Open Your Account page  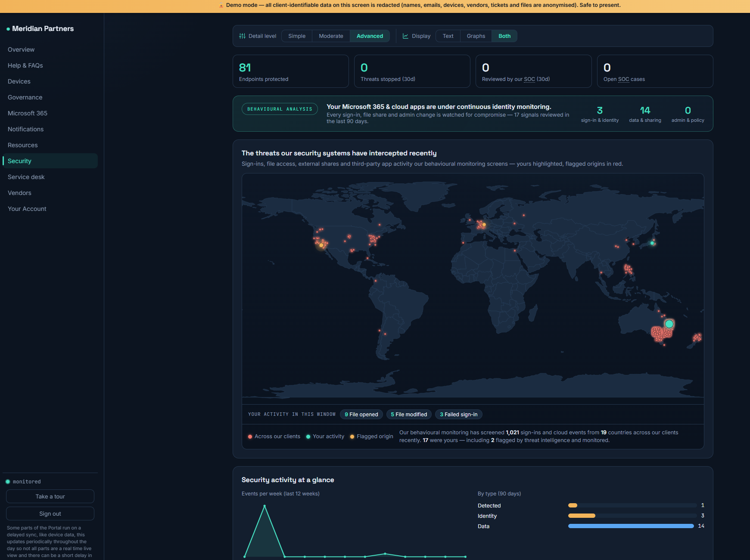click(x=50, y=209)
